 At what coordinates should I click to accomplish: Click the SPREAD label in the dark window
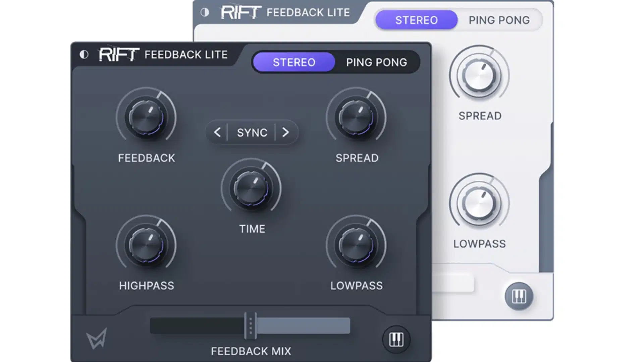[357, 158]
